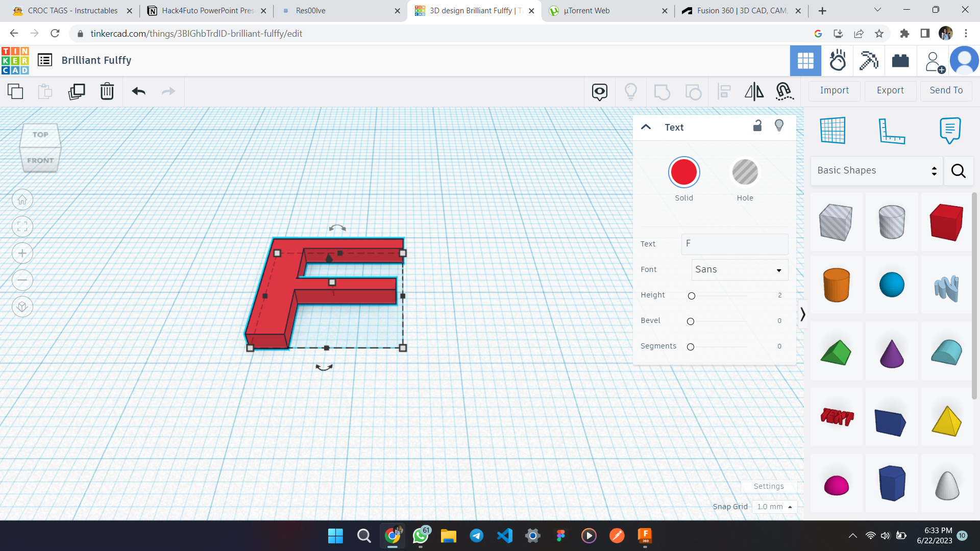Expand the Basic Shapes library dropdown

[877, 170]
